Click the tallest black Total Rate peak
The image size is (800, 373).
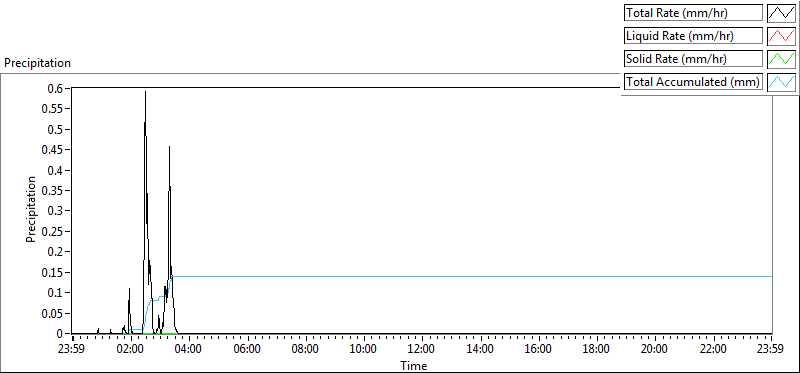pyautogui.click(x=145, y=92)
